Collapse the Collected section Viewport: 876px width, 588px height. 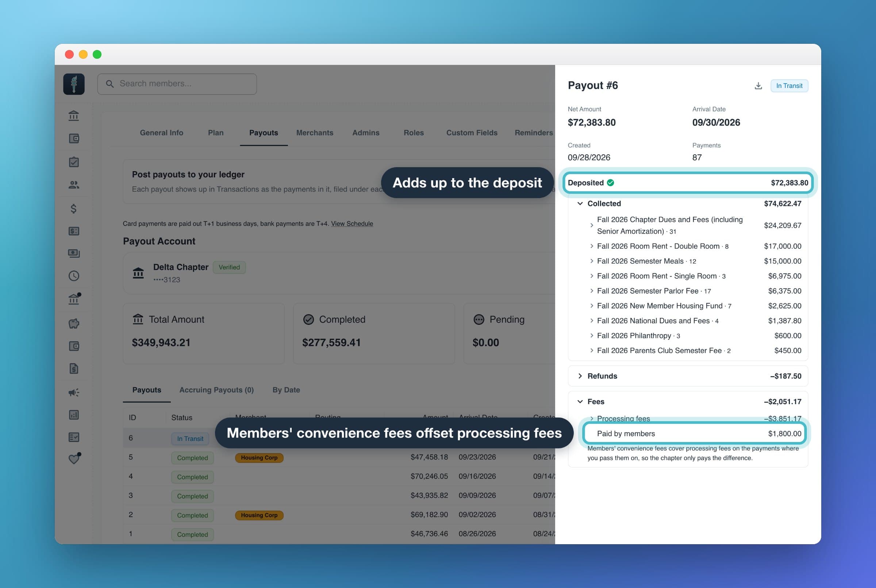580,204
